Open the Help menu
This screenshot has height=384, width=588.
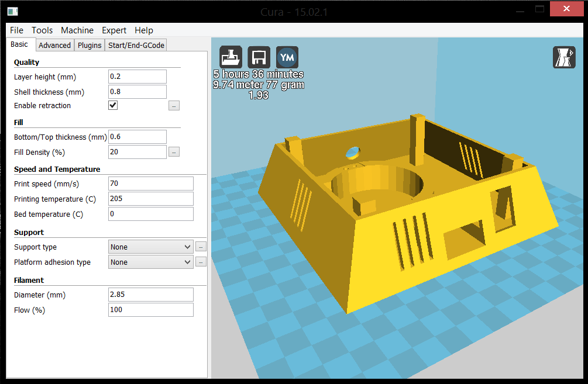[144, 30]
